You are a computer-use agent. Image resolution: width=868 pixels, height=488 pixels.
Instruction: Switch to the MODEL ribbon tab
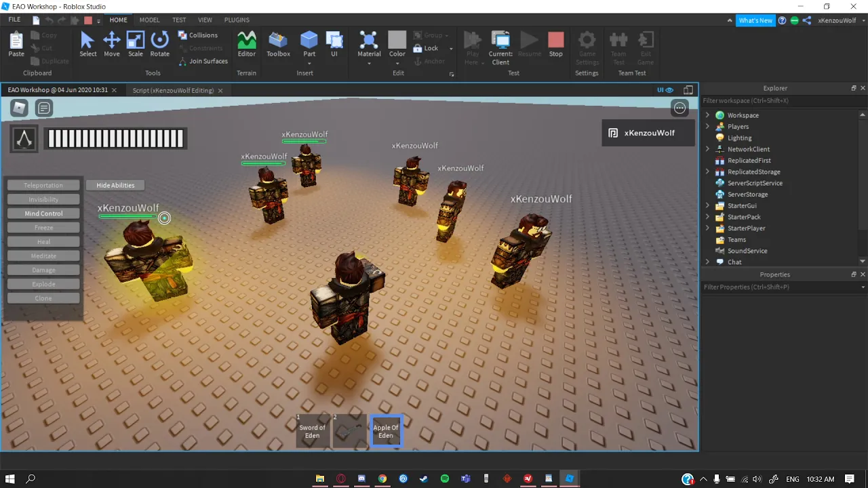point(150,20)
